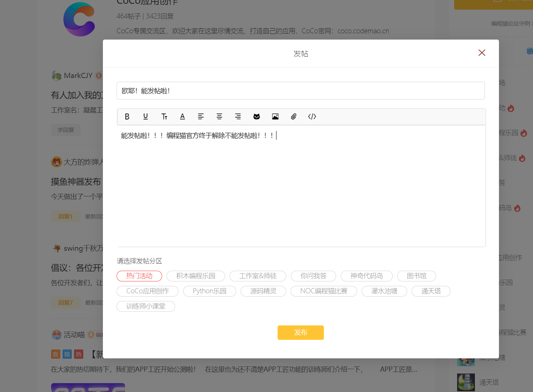
Task: Select the 源码精灵 section tag
Action: click(263, 291)
